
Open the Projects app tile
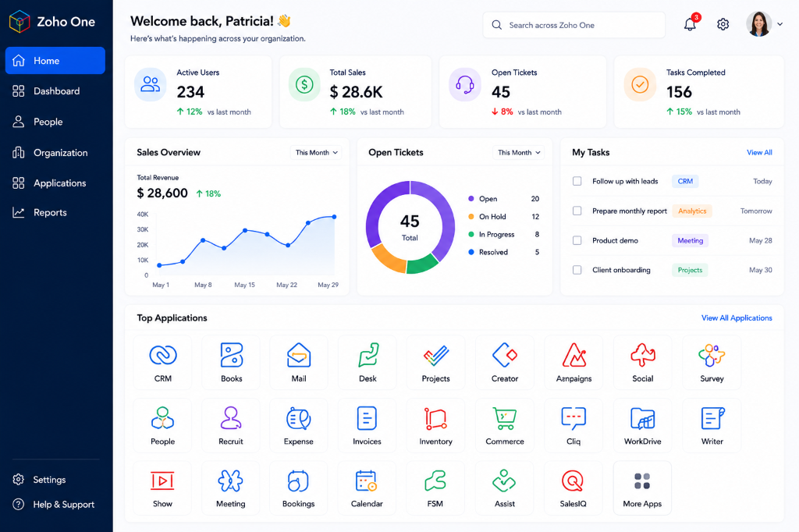(435, 362)
